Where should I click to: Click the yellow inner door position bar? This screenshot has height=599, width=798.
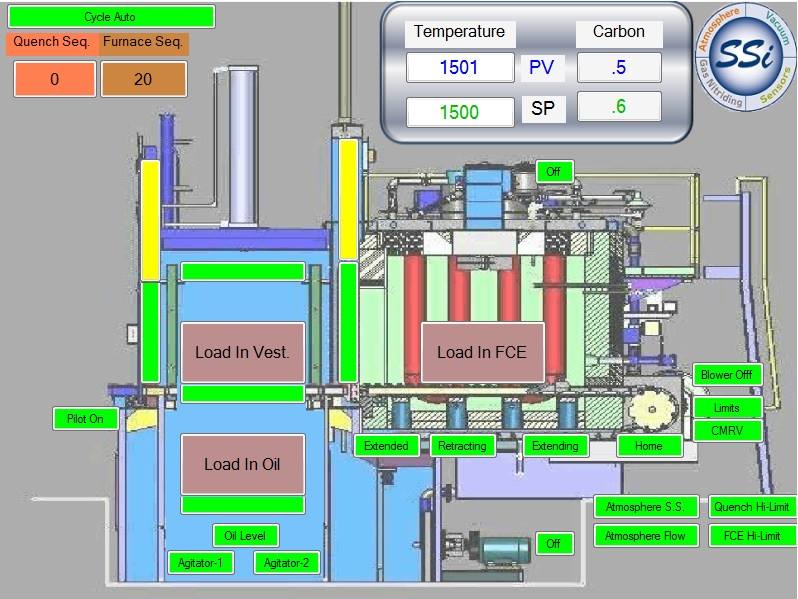pos(348,198)
